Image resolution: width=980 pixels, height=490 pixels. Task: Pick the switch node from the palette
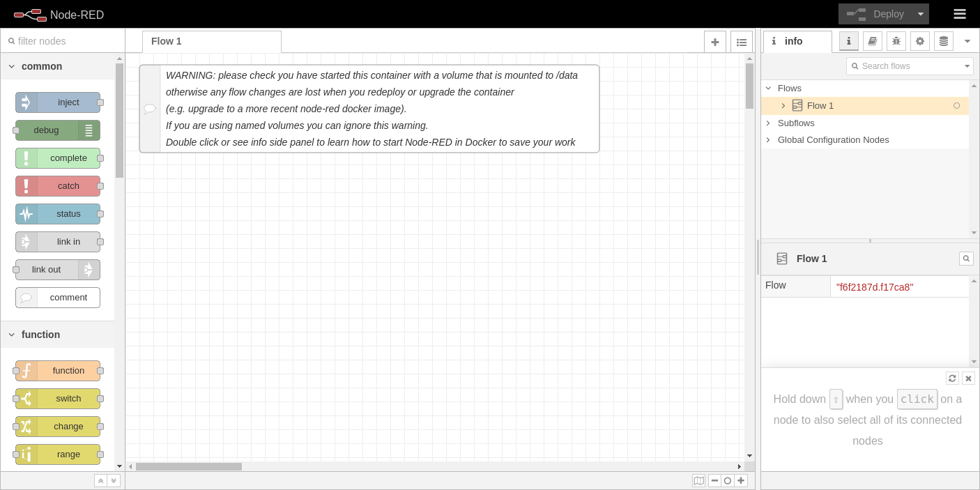click(x=58, y=399)
